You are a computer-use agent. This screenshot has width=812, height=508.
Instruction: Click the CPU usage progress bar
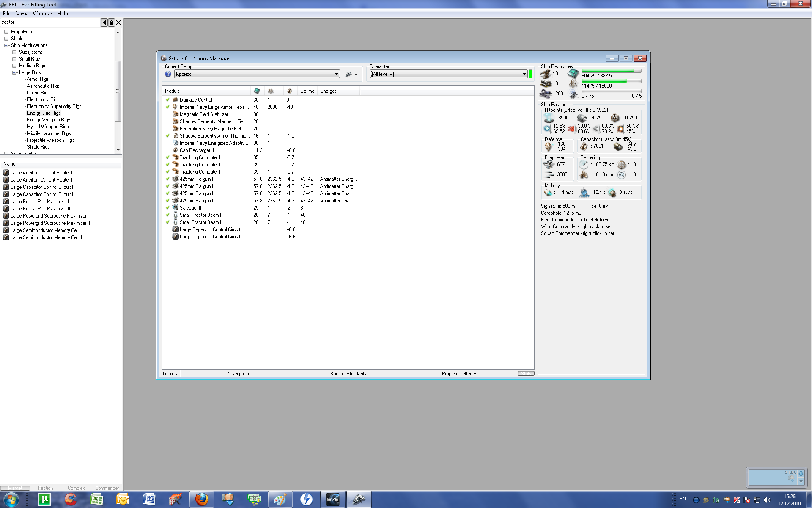pyautogui.click(x=611, y=71)
